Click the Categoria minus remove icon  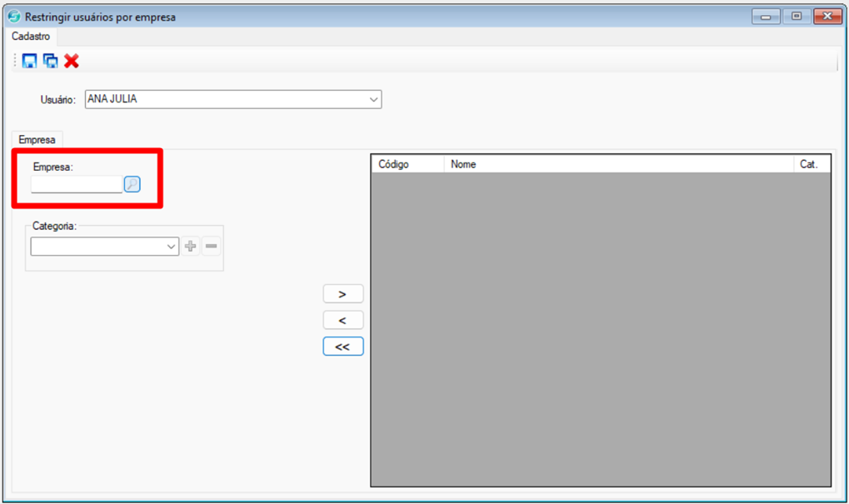pyautogui.click(x=211, y=247)
